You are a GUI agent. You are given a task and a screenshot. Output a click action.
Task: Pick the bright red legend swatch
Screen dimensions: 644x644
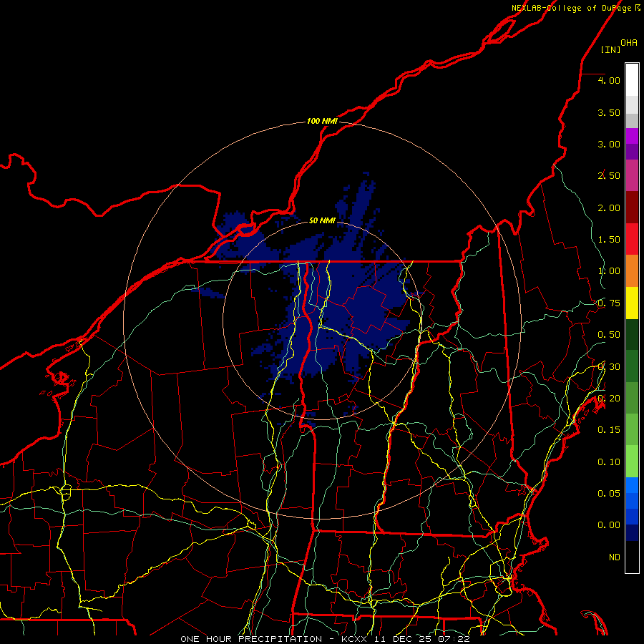(x=632, y=239)
